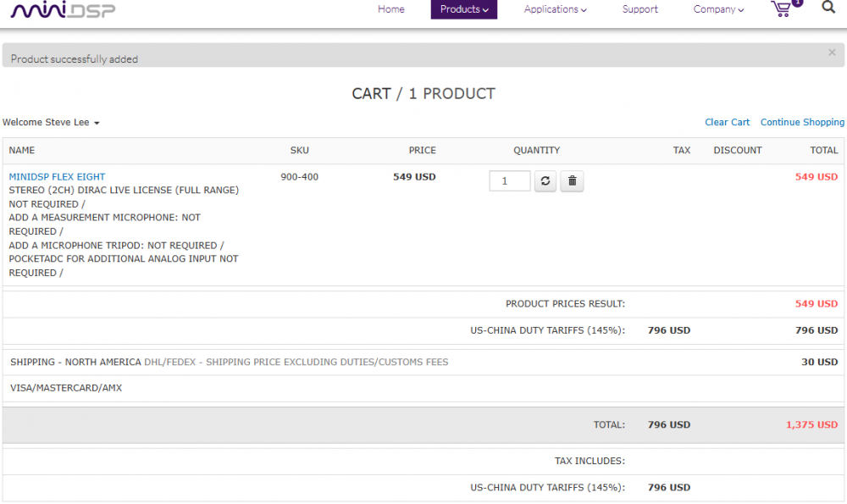This screenshot has height=504, width=847.
Task: Click the Clear Cart link
Action: [x=727, y=123]
